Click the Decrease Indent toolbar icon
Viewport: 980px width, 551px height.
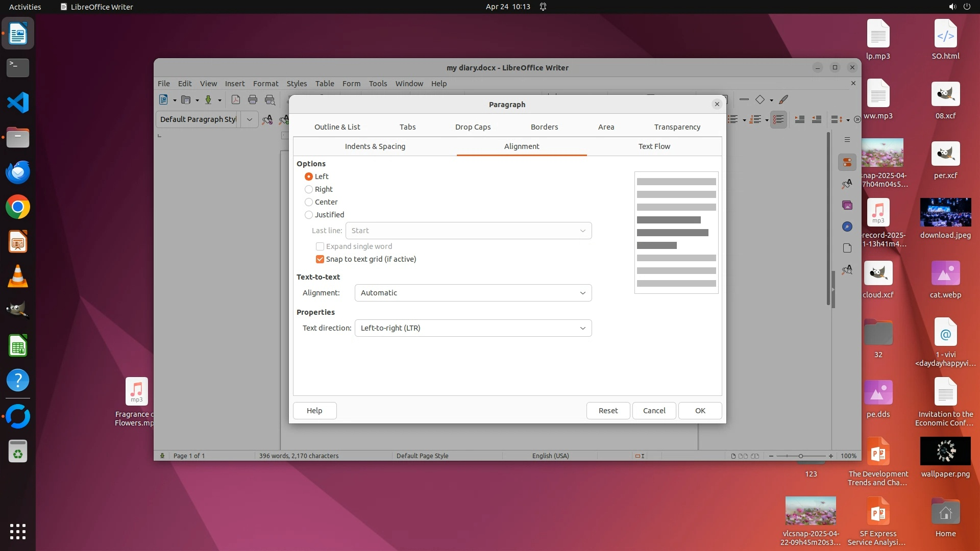tap(817, 119)
